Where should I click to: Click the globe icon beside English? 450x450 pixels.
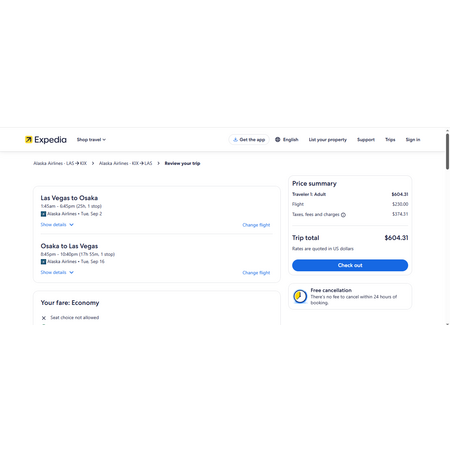tap(278, 140)
